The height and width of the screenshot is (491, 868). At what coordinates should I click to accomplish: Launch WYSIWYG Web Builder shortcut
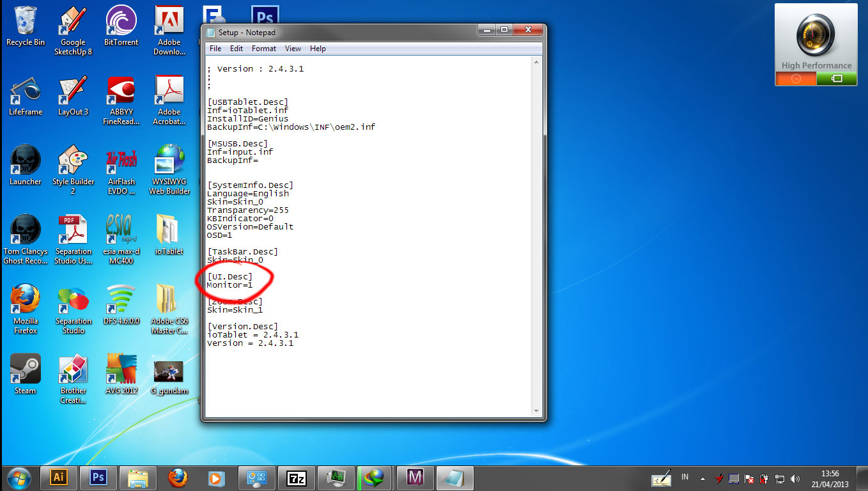tap(169, 170)
